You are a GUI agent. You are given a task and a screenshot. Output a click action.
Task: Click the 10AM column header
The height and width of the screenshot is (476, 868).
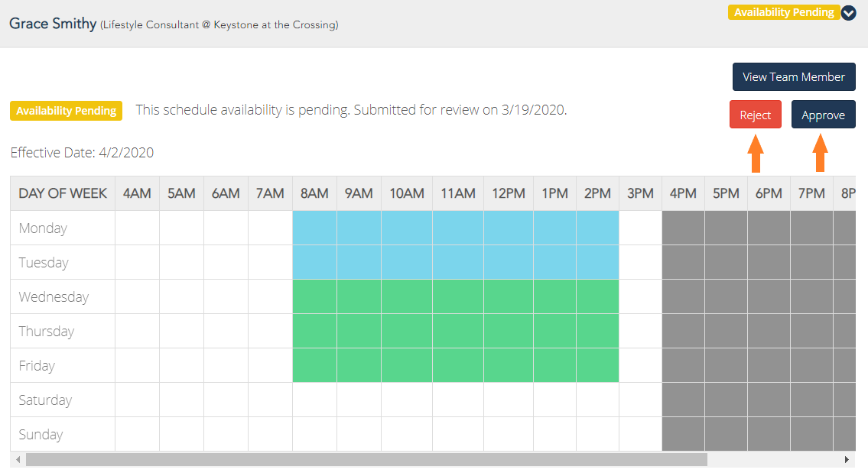click(407, 193)
